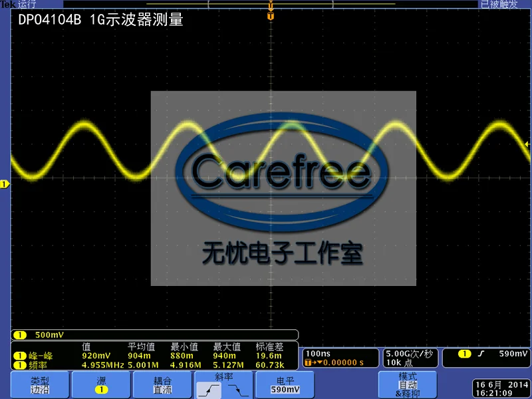Click the channel 1 badge beside 500mV
Viewport: 532px width, 399px height.
(x=20, y=335)
